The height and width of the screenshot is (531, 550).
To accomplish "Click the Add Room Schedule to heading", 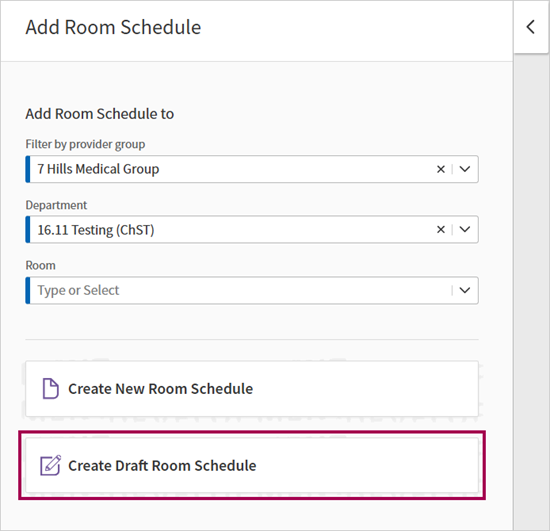I will click(100, 114).
